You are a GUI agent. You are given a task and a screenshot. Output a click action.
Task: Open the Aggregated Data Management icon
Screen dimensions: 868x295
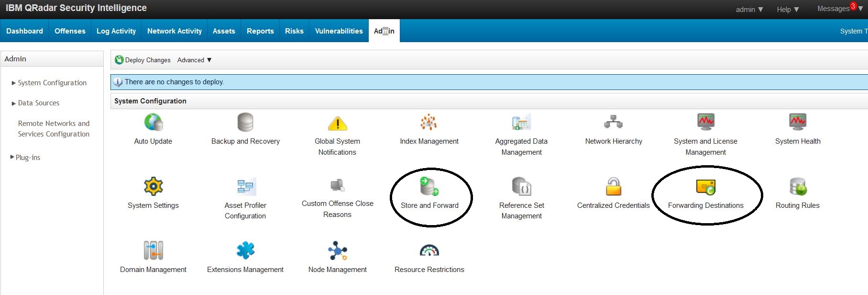(x=521, y=123)
